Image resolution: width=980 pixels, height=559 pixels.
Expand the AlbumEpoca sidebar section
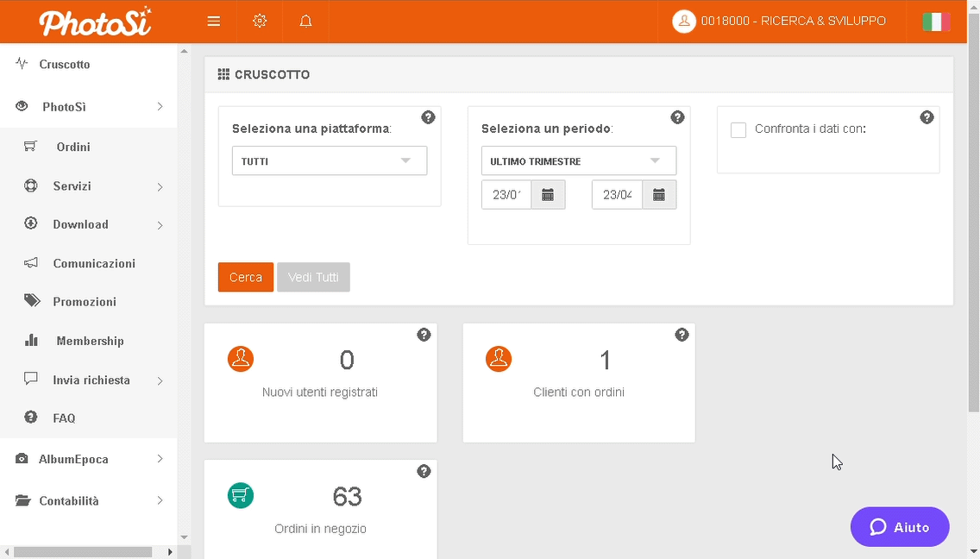tap(89, 459)
